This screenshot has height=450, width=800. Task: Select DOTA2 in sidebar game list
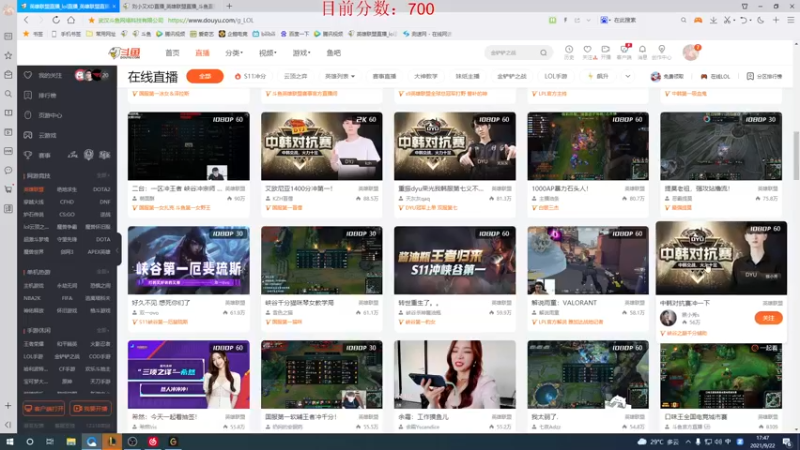pos(102,189)
